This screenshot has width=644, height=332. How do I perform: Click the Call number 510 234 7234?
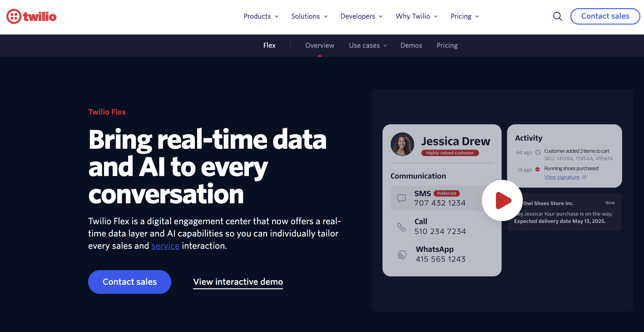(440, 231)
